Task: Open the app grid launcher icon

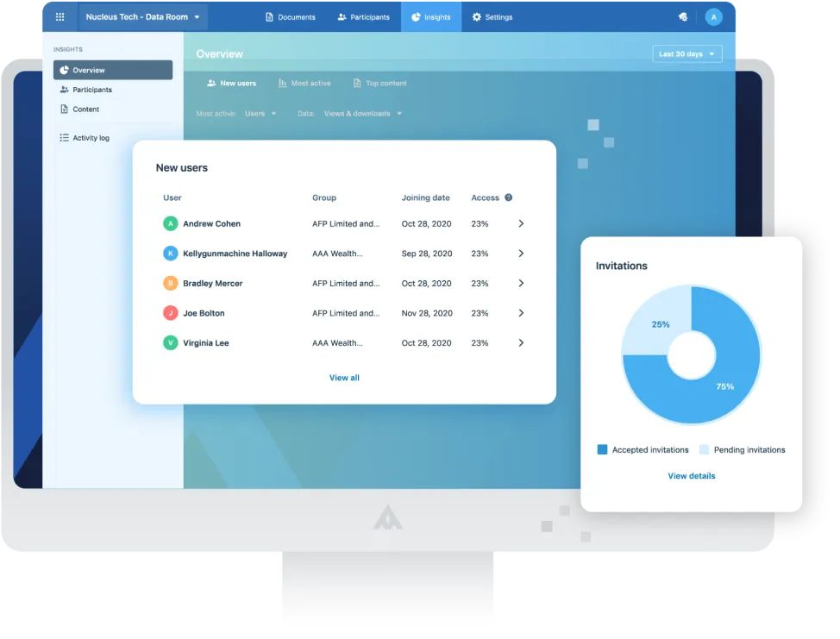Action: click(x=60, y=16)
